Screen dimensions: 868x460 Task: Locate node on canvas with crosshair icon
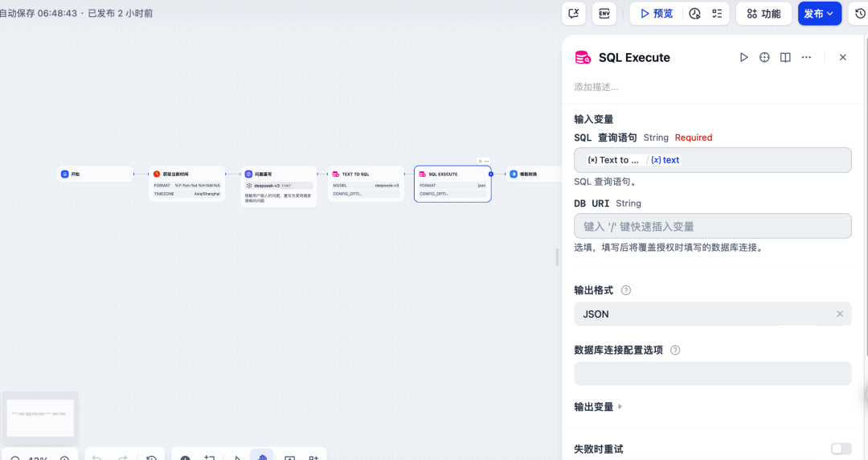click(x=764, y=57)
